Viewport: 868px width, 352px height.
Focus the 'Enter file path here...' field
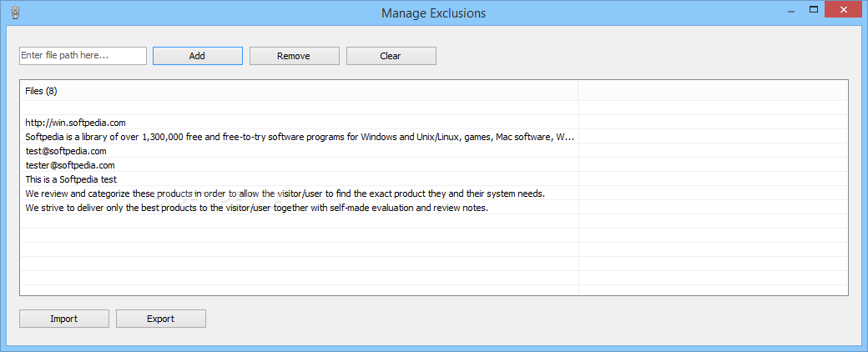83,56
